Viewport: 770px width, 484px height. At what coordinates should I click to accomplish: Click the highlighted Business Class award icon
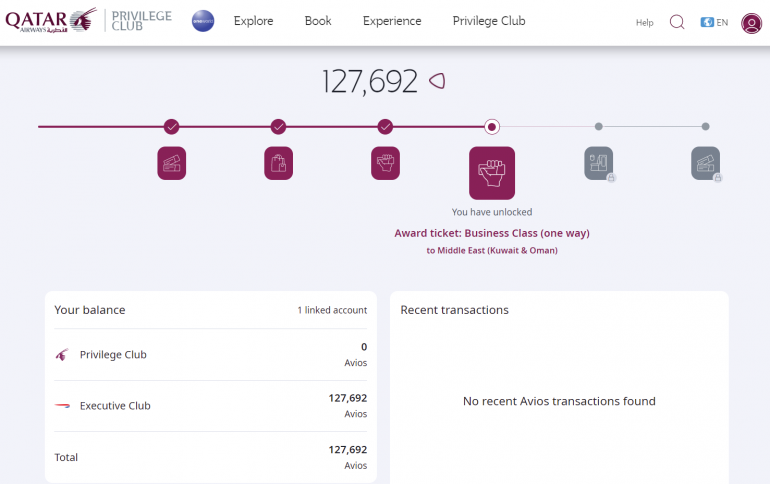[492, 173]
